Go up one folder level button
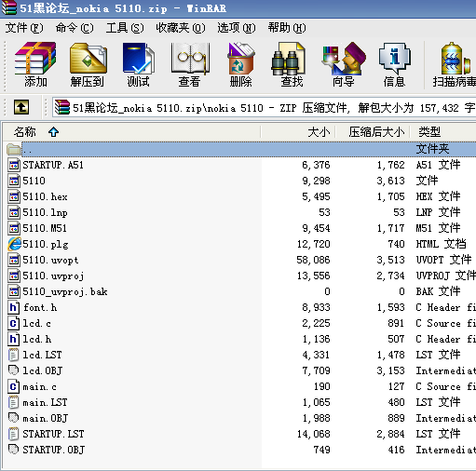Viewport: 476px width, 471px height. (x=21, y=107)
